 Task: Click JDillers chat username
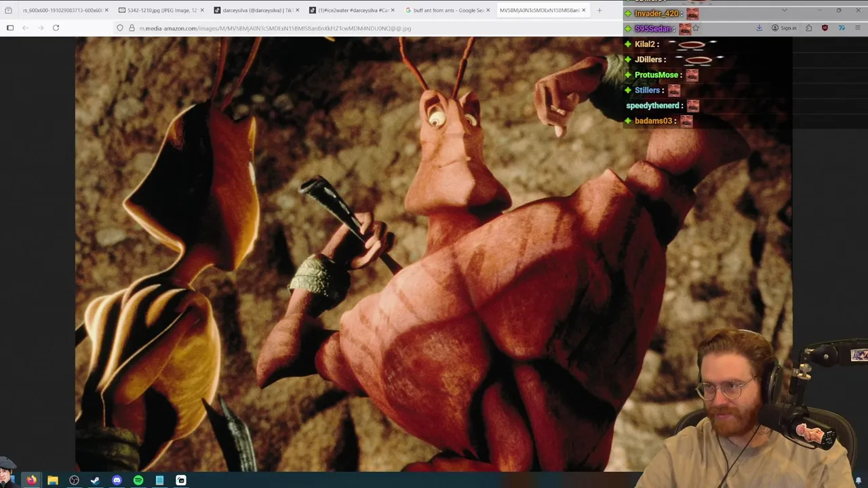pyautogui.click(x=648, y=60)
